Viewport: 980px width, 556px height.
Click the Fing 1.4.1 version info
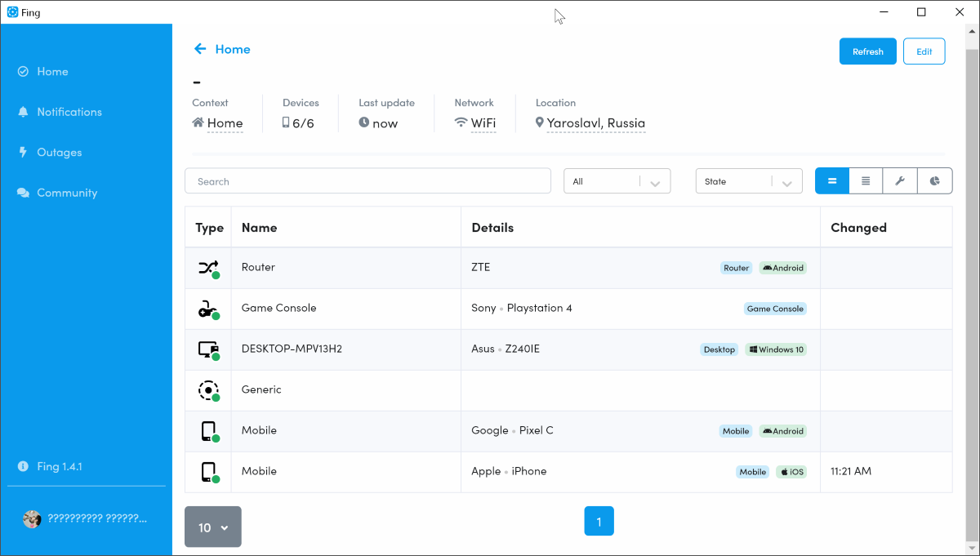(x=60, y=467)
